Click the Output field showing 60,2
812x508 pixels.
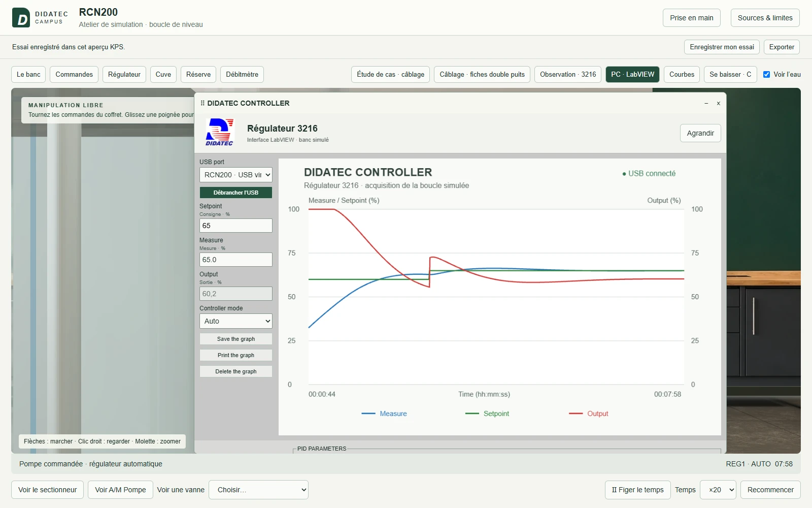click(x=236, y=294)
